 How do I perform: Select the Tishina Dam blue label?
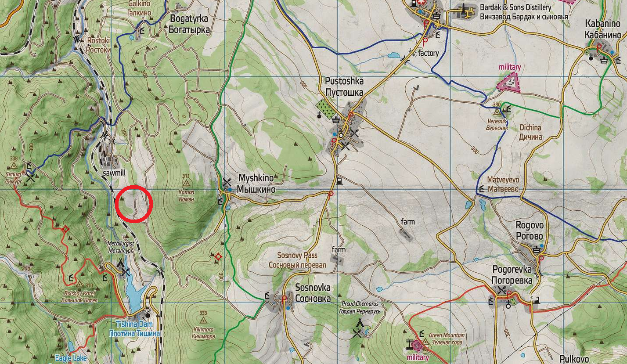[x=134, y=329]
